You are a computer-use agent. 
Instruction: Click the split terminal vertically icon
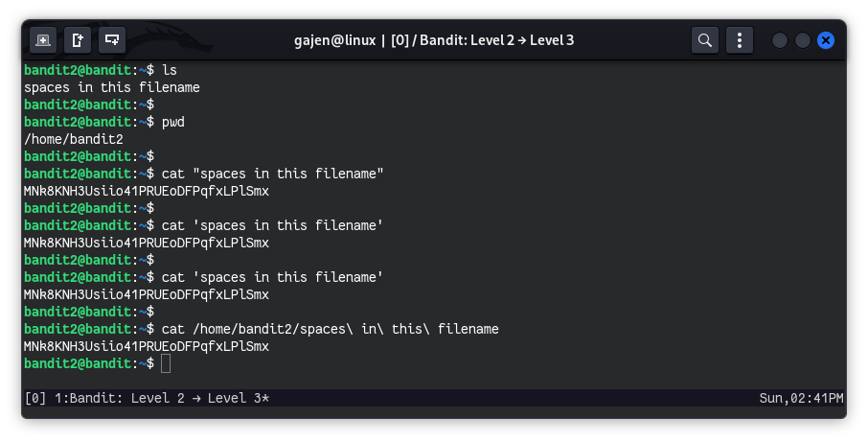[x=78, y=39]
